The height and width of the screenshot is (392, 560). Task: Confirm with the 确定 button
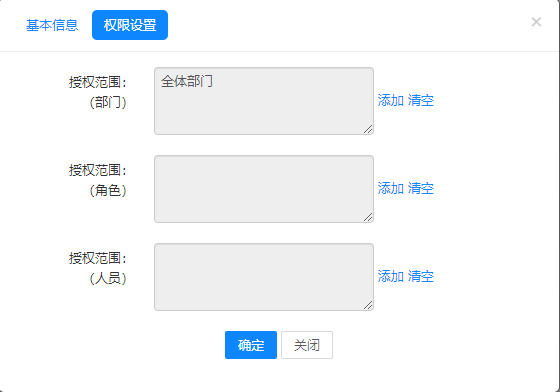pos(251,345)
